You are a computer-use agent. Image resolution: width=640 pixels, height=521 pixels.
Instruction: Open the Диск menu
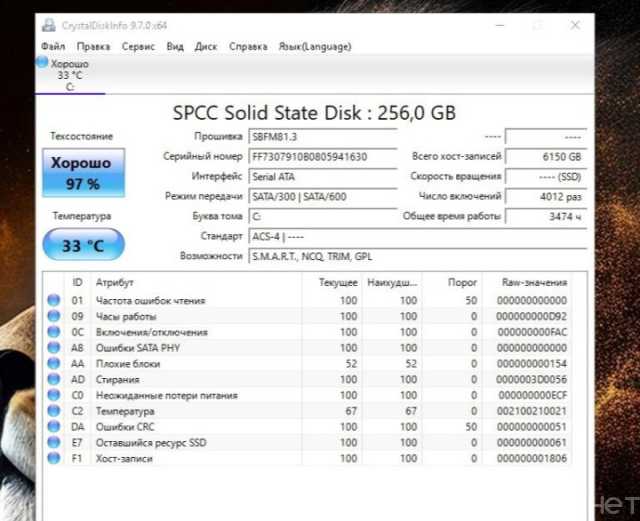tap(206, 46)
